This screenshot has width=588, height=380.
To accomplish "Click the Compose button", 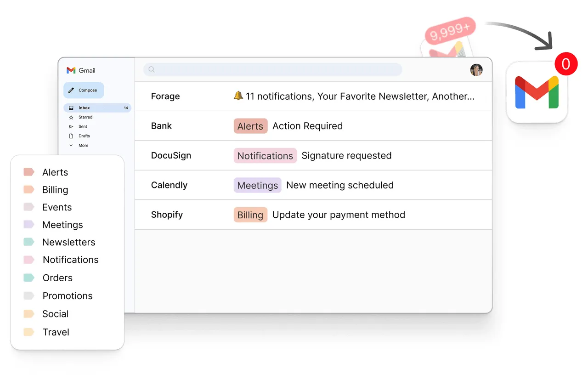I will coord(84,91).
